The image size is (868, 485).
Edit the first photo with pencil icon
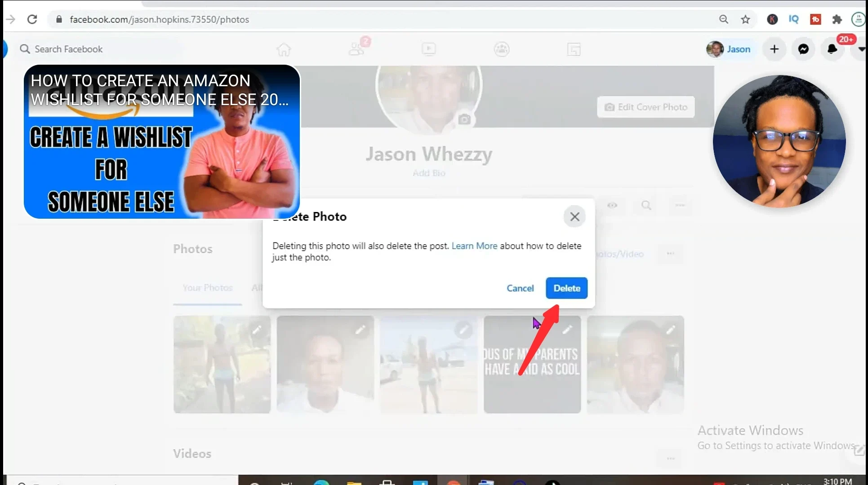256,330
